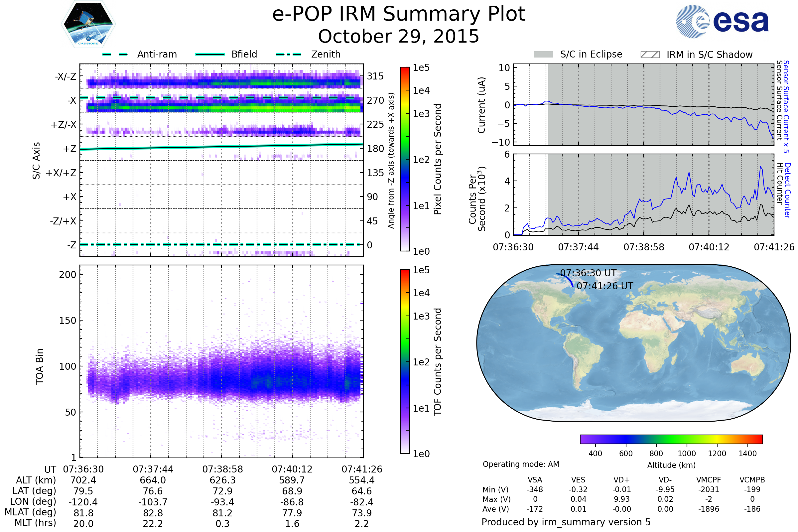Image resolution: width=798 pixels, height=532 pixels.
Task: Click the TOF Counts per Second colorbar
Action: (x=405, y=361)
